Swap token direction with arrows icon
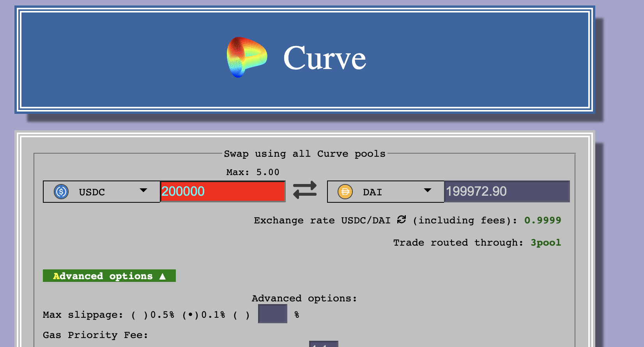 [305, 190]
